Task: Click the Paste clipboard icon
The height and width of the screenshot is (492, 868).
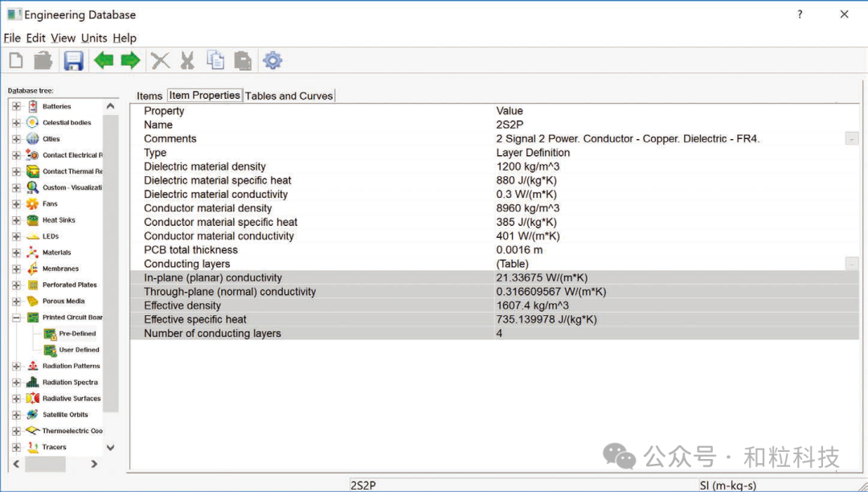Action: pos(243,60)
